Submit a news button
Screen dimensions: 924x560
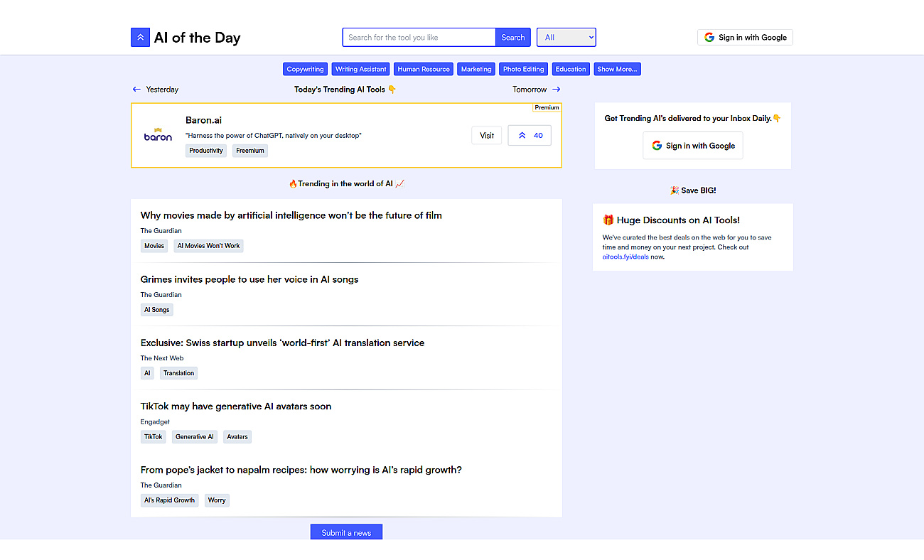tap(346, 532)
